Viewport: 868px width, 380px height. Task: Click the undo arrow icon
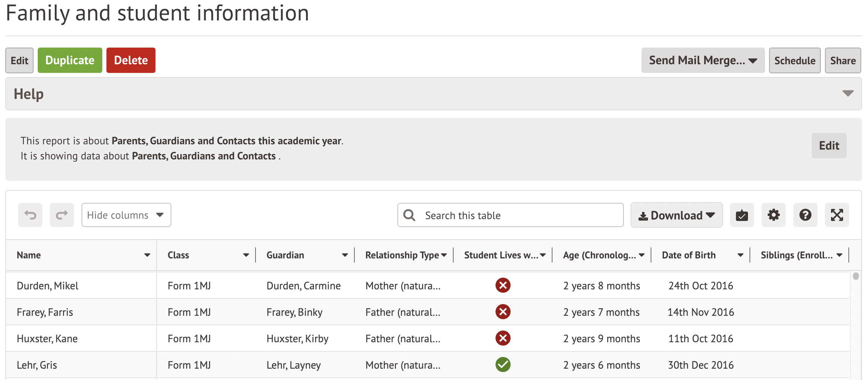(30, 215)
